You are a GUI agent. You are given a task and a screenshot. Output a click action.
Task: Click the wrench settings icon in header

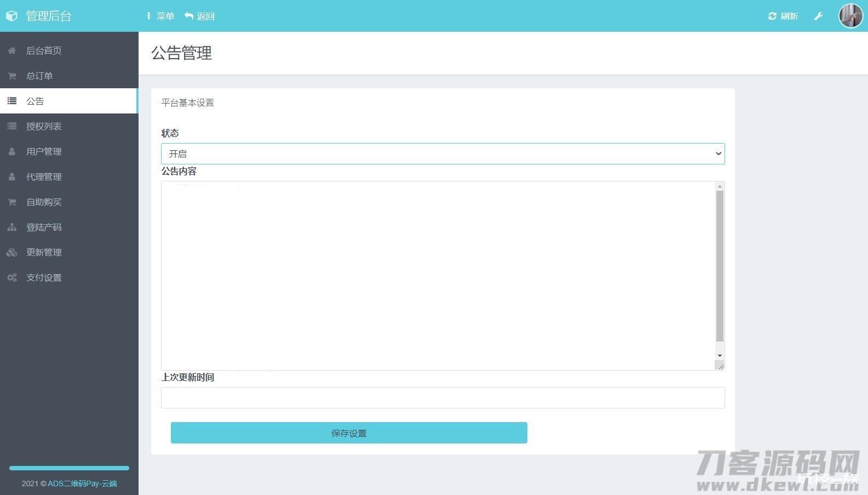818,16
